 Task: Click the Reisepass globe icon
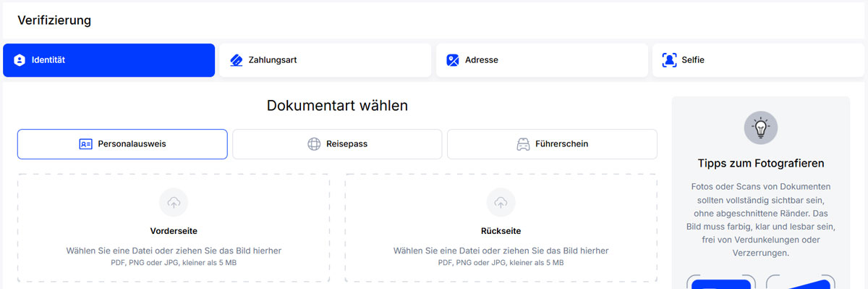click(314, 144)
